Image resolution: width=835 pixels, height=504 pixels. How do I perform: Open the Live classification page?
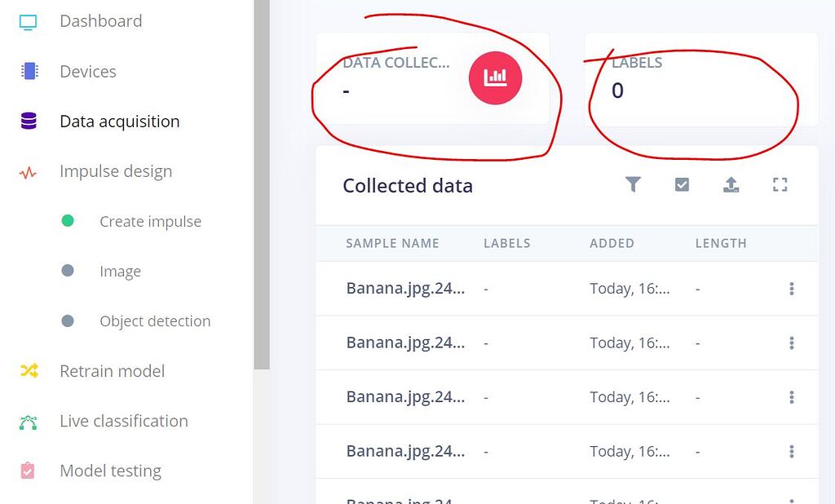[124, 421]
